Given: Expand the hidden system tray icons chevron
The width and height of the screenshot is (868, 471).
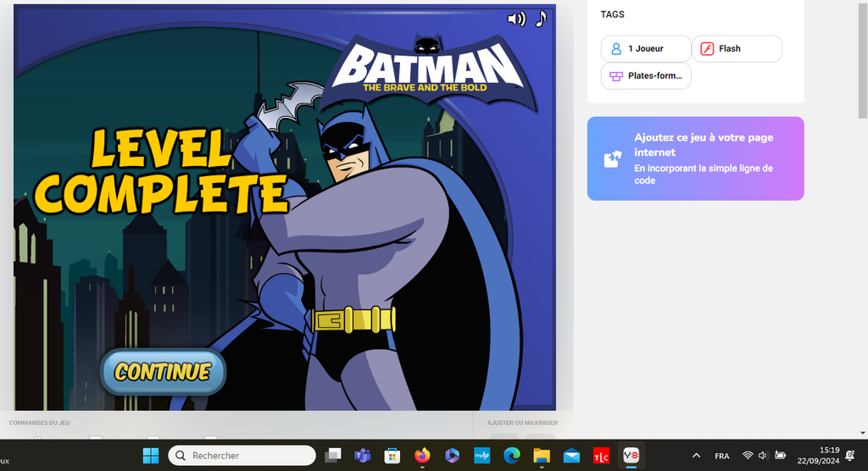Looking at the screenshot, I should click(697, 456).
